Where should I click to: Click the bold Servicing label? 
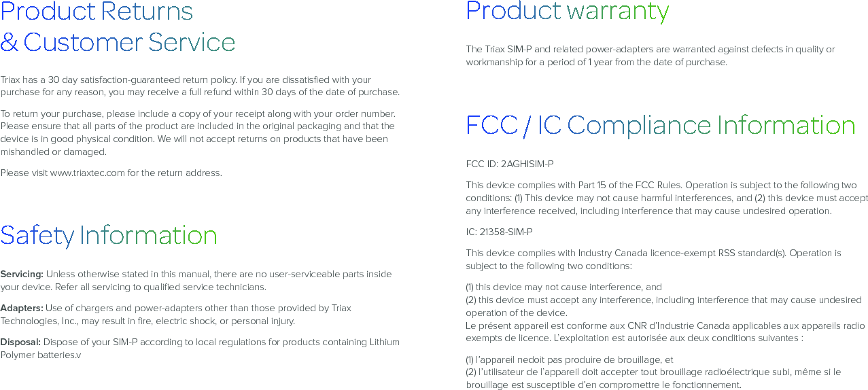[x=22, y=274]
